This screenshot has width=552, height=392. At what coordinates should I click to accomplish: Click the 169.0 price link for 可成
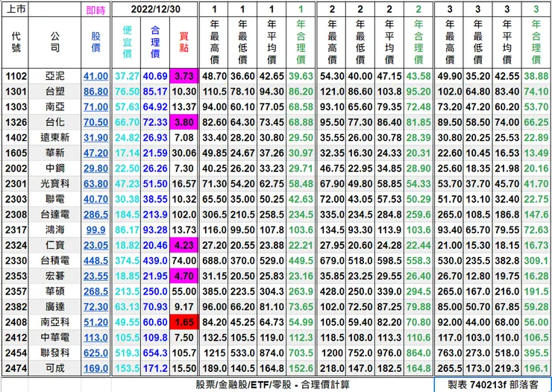pyautogui.click(x=95, y=368)
